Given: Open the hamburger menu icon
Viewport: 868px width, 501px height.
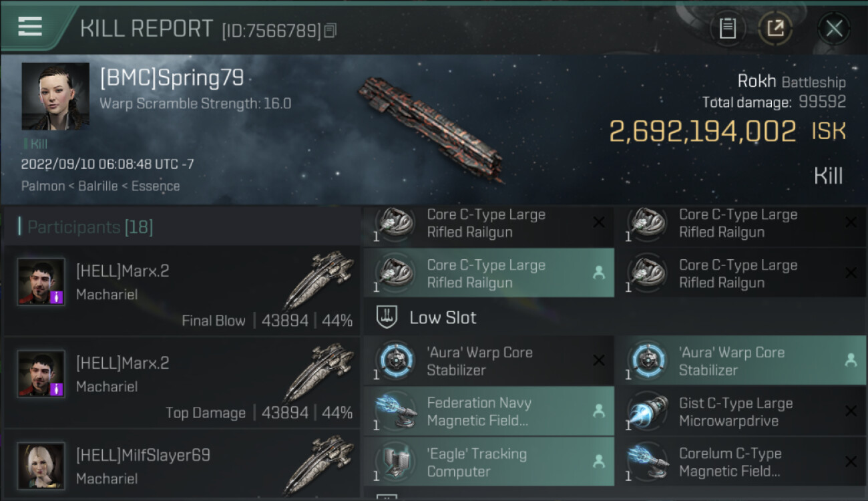Looking at the screenshot, I should (x=30, y=27).
